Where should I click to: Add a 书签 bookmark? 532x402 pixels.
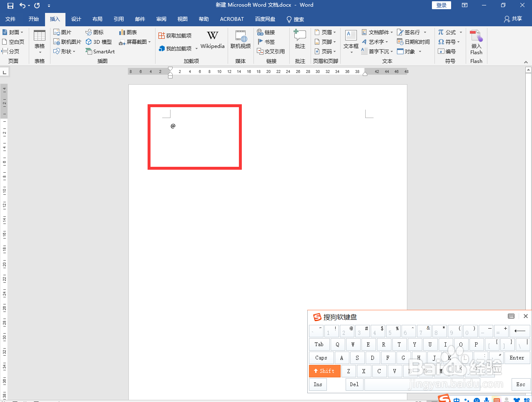tap(266, 42)
